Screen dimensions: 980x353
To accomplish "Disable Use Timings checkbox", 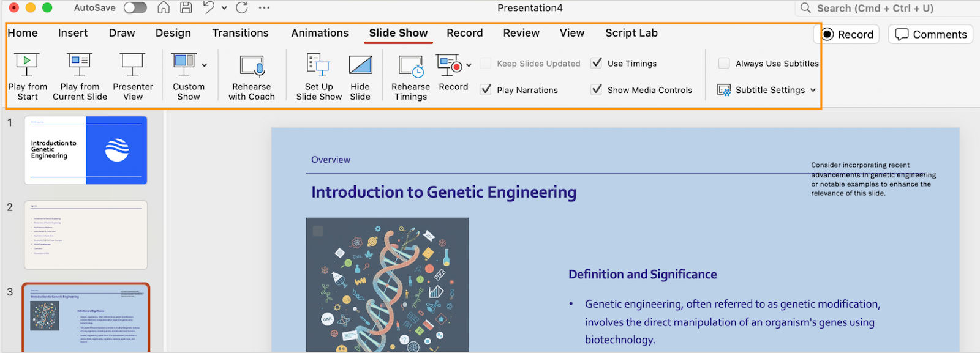I will pyautogui.click(x=597, y=63).
